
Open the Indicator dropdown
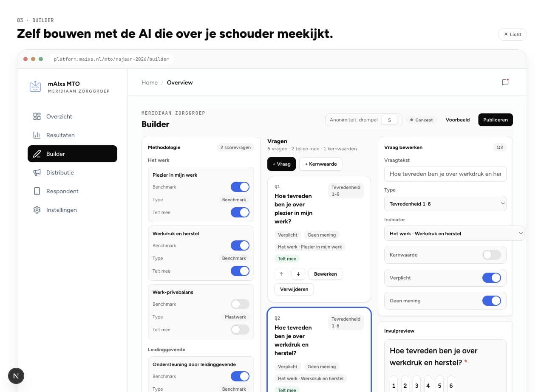[454, 234]
